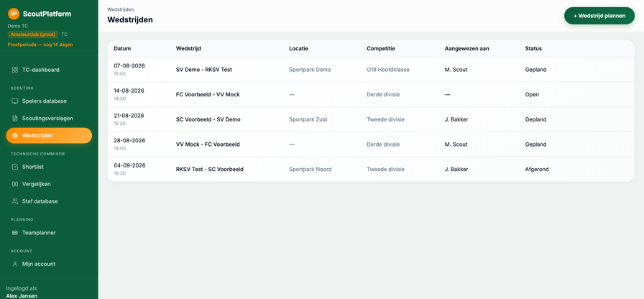Open the Vergelijken page
Viewport: 644px width, 299px height.
coord(49,184)
